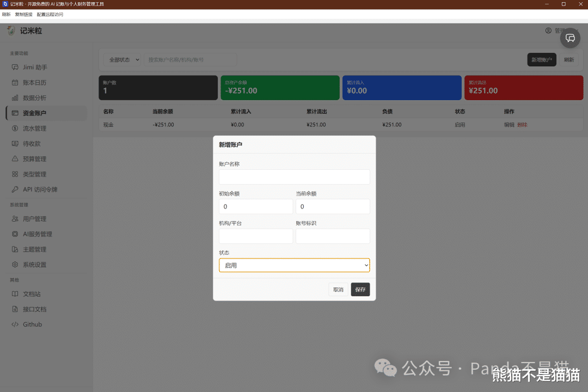The width and height of the screenshot is (588, 392).
Task: Open 账本日历 calendar icon in sidebar
Action: coord(15,83)
